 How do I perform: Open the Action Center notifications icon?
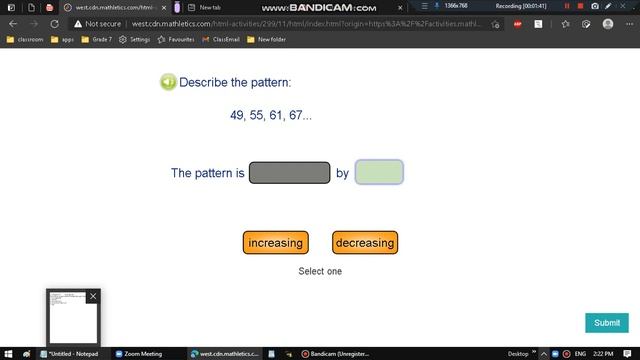point(628,354)
